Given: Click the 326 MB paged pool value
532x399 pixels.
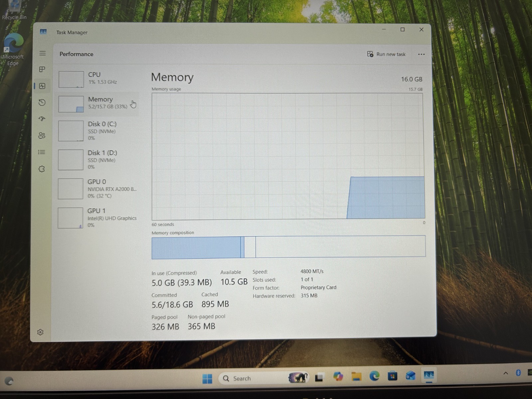Looking at the screenshot, I should tap(165, 327).
